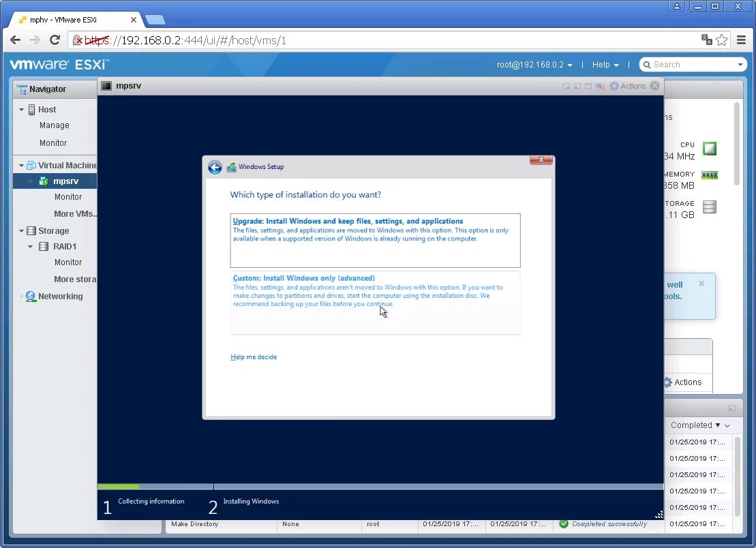Click the mpsrv console title icon

coord(106,86)
